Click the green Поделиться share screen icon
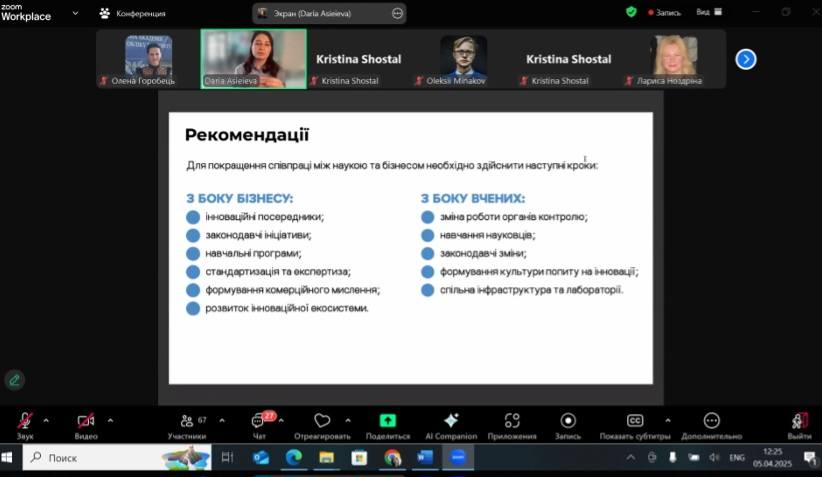 (x=388, y=421)
